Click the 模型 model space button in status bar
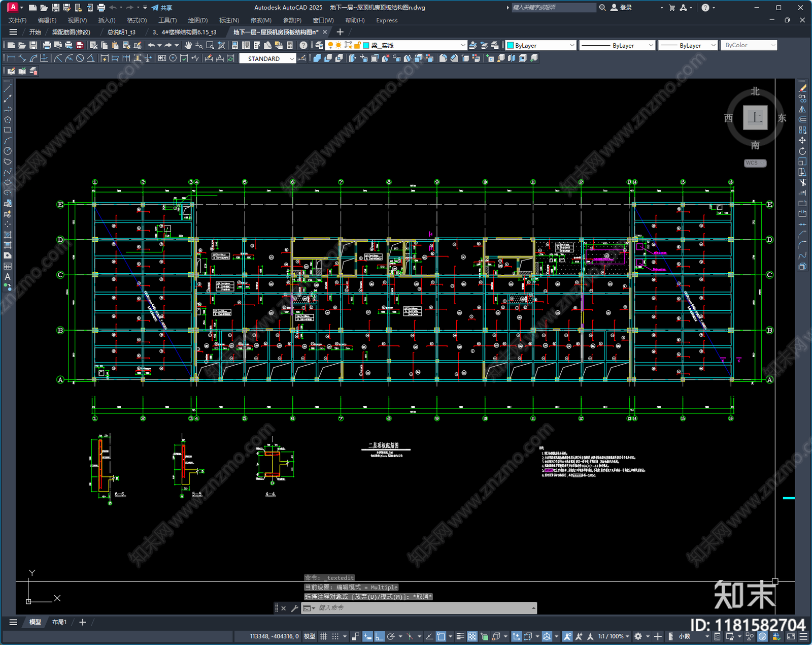812x645 pixels. tap(309, 636)
